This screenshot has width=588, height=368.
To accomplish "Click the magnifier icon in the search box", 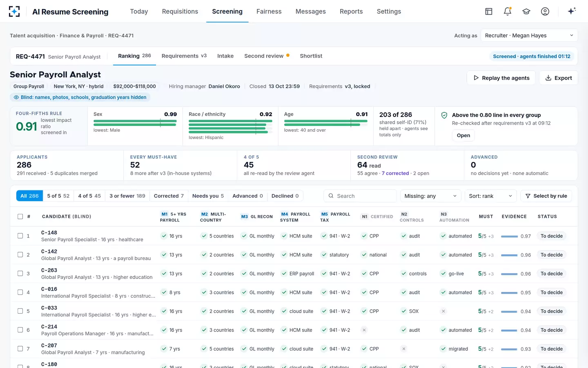I will [331, 196].
